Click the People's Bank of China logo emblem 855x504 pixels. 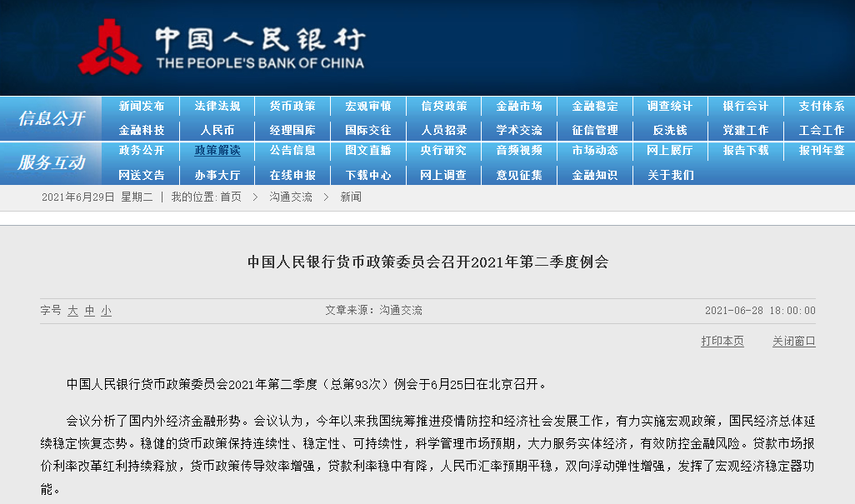(110, 47)
